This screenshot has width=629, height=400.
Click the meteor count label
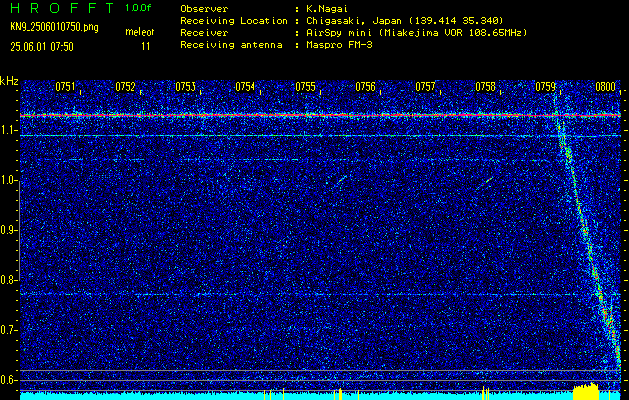140,32
